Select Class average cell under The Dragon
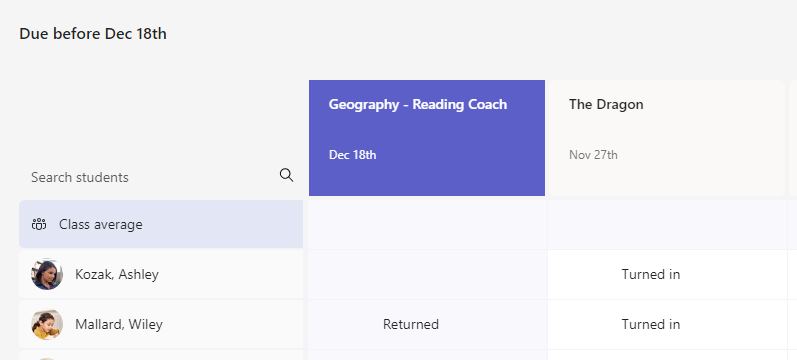Viewport: 797px width, 360px height. 667,224
